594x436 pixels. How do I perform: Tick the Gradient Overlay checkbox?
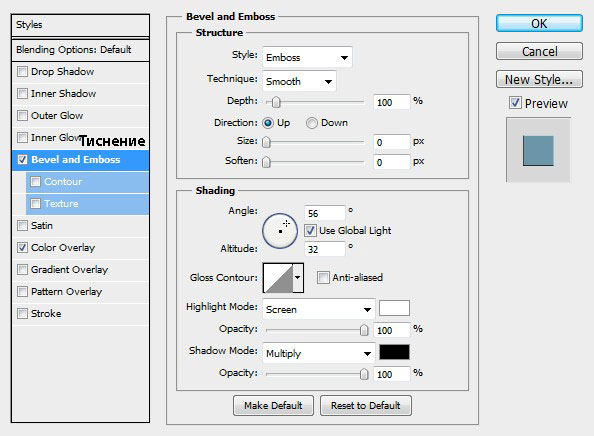(x=22, y=269)
